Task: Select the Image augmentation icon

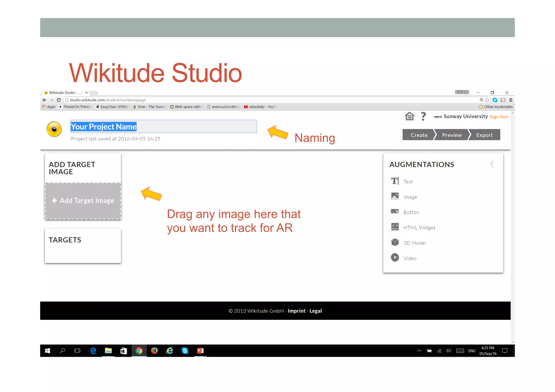Action: pyautogui.click(x=395, y=196)
